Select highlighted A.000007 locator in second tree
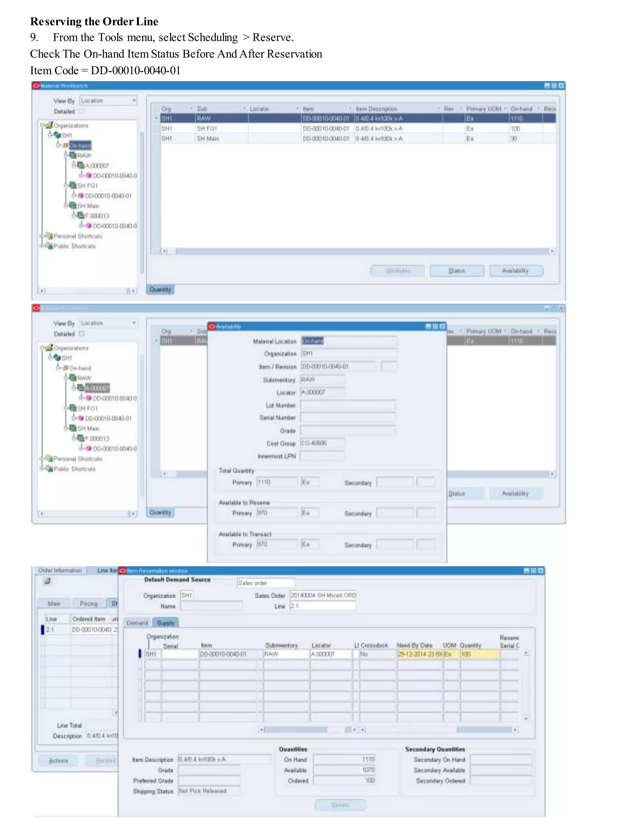The width and height of the screenshot is (644, 833). tap(97, 388)
